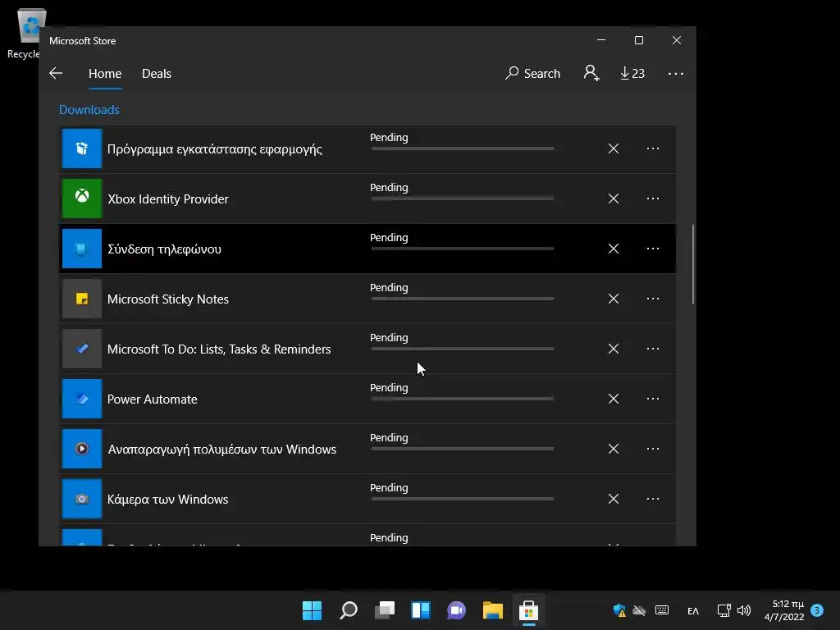The image size is (840, 630).
Task: Click the Σύνδεση τηλεφώνου app icon
Action: (82, 249)
